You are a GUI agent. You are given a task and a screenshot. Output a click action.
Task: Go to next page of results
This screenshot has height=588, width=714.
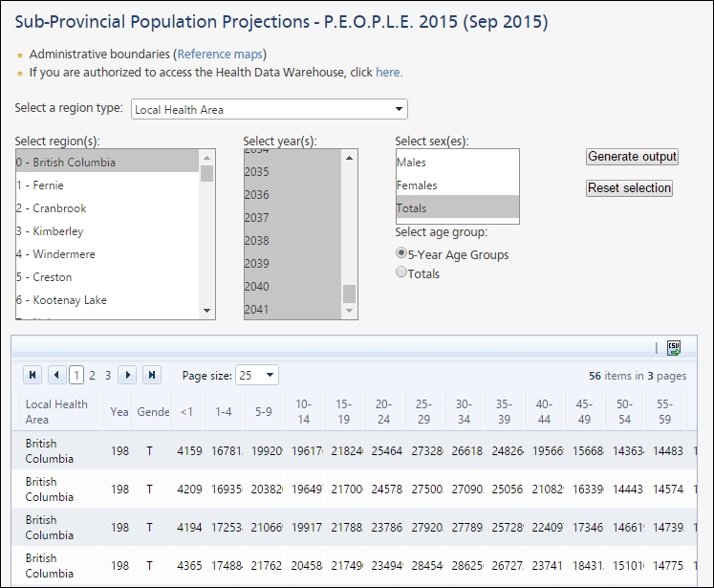pos(127,375)
